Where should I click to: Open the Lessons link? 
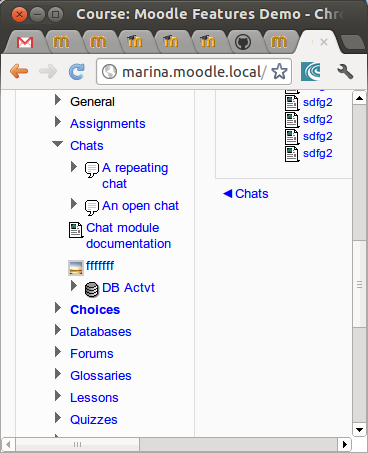tap(94, 398)
